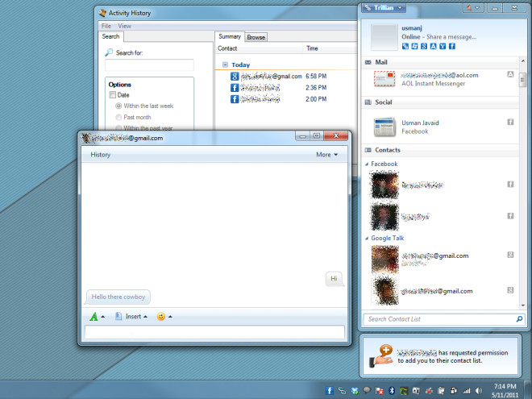532x399 pixels.
Task: Open the network signal tray icon
Action: [467, 391]
